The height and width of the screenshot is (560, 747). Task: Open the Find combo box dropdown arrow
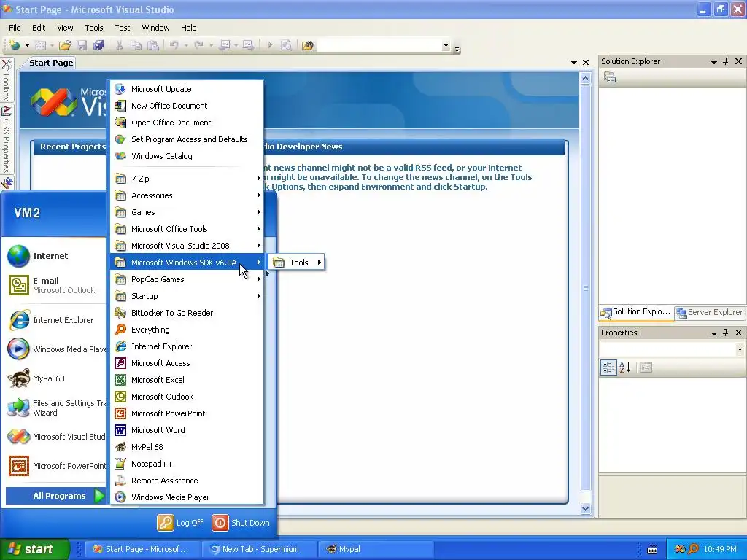[446, 46]
